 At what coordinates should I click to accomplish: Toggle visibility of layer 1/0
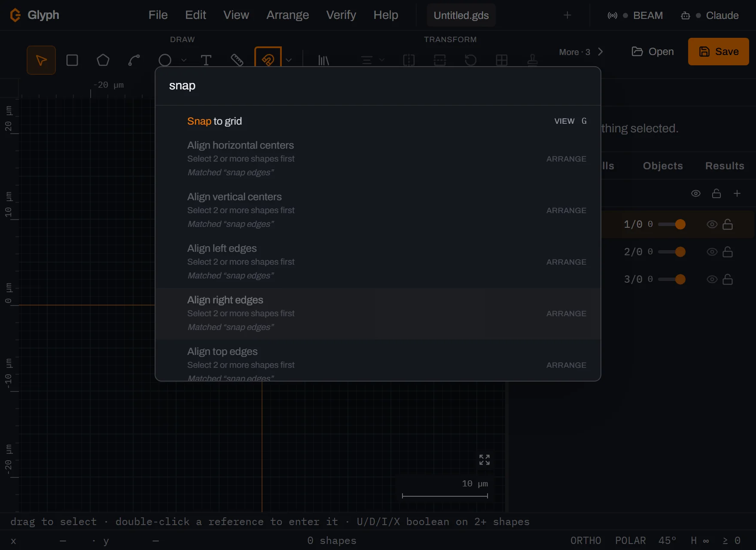click(x=712, y=224)
